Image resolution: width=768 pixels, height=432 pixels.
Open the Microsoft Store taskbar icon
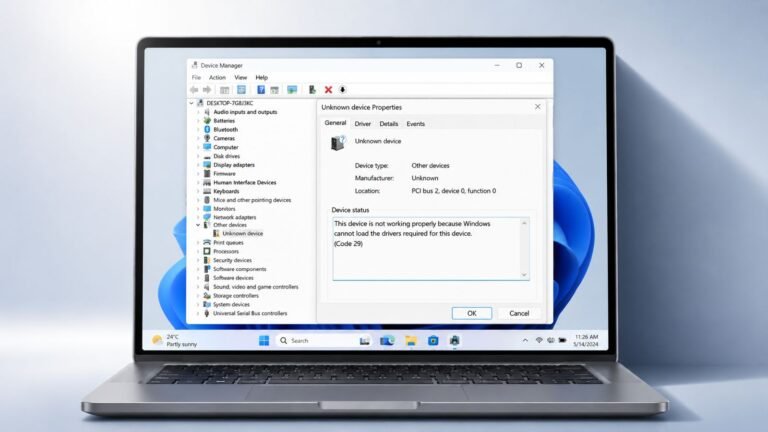pyautogui.click(x=433, y=340)
